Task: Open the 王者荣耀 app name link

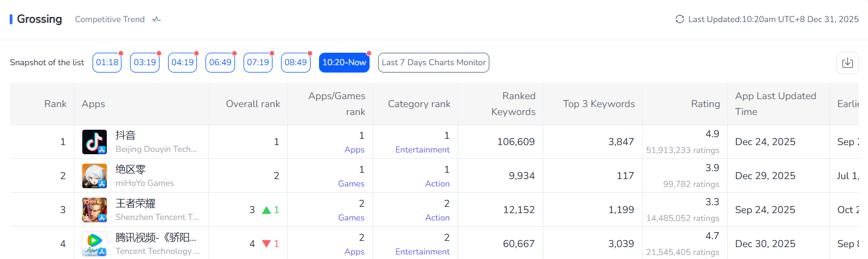Action: [136, 203]
